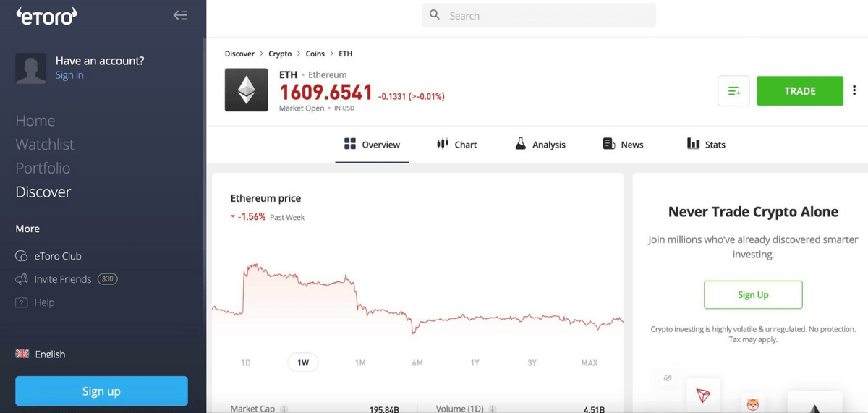Click the Tron coin icon
Image resolution: width=868 pixels, height=413 pixels.
coord(703,396)
